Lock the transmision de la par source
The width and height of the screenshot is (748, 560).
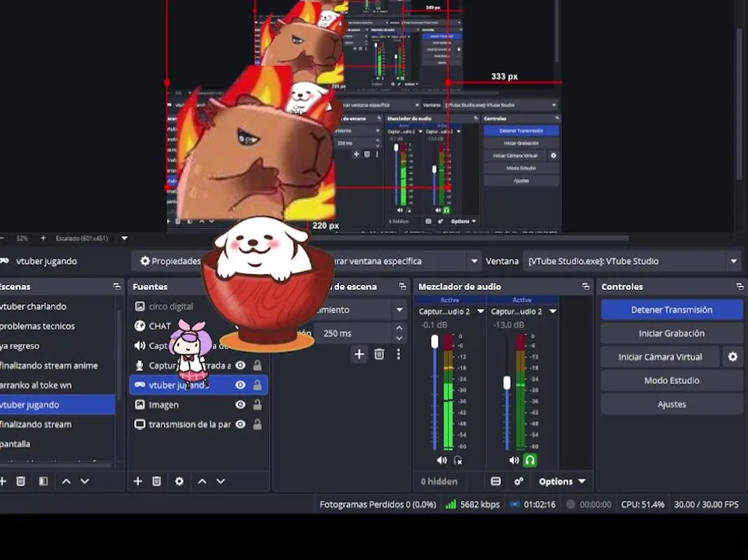257,424
